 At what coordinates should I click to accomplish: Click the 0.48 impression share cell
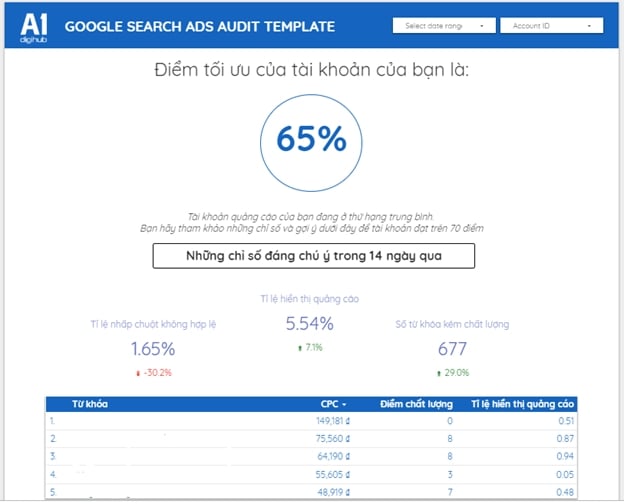click(566, 492)
